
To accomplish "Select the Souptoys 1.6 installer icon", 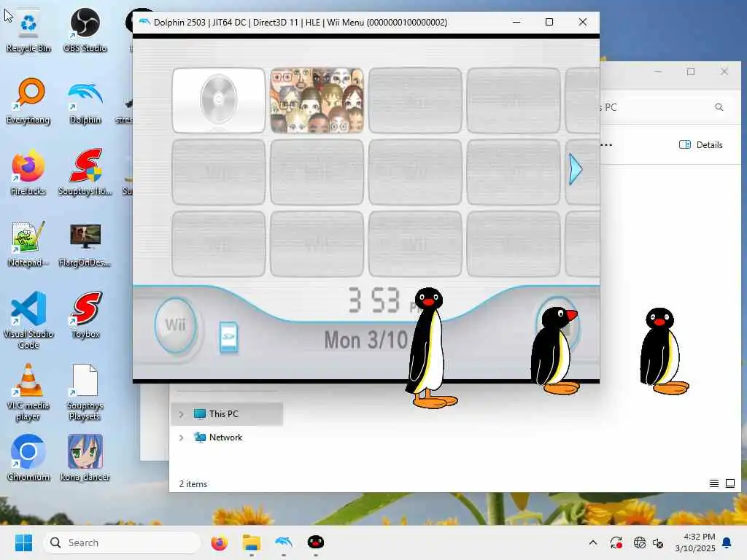I will coord(85,172).
